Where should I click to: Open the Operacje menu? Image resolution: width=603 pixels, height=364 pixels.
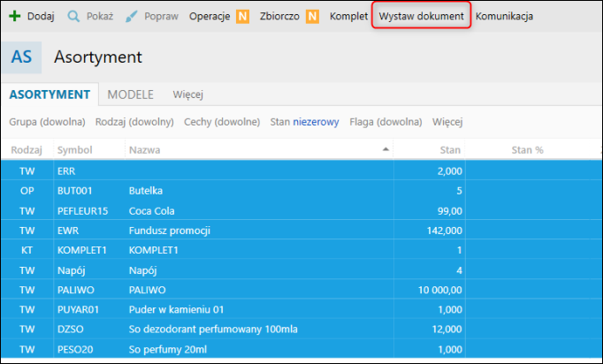click(210, 16)
